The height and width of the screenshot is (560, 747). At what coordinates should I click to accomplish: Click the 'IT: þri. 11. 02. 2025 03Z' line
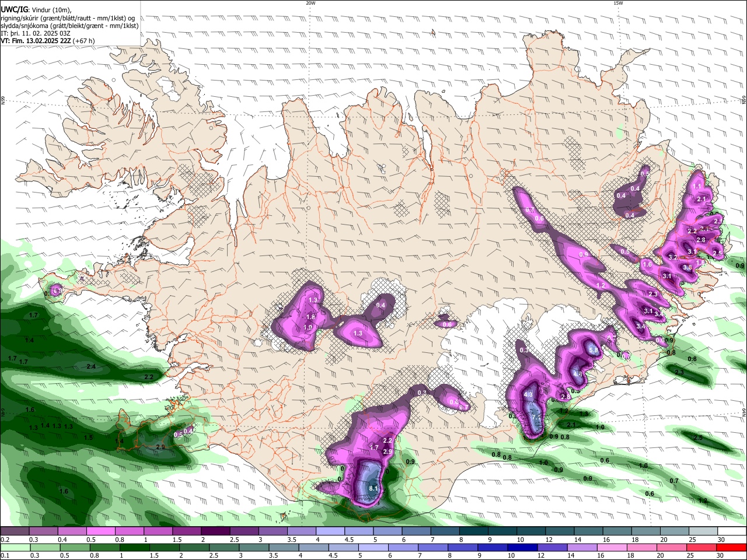click(35, 33)
